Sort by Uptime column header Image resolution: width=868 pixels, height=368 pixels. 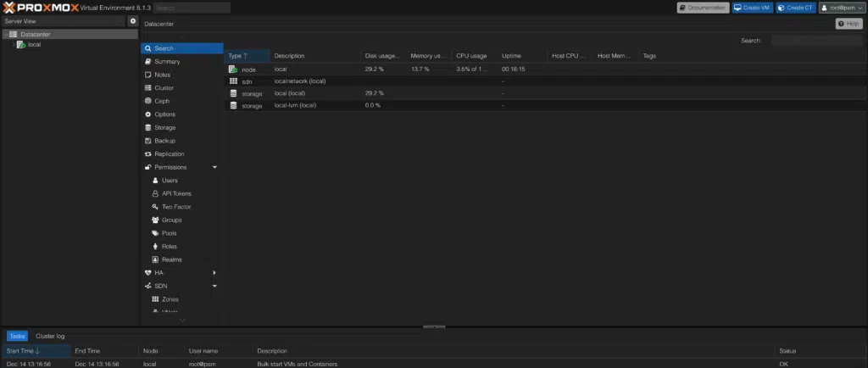522,56
